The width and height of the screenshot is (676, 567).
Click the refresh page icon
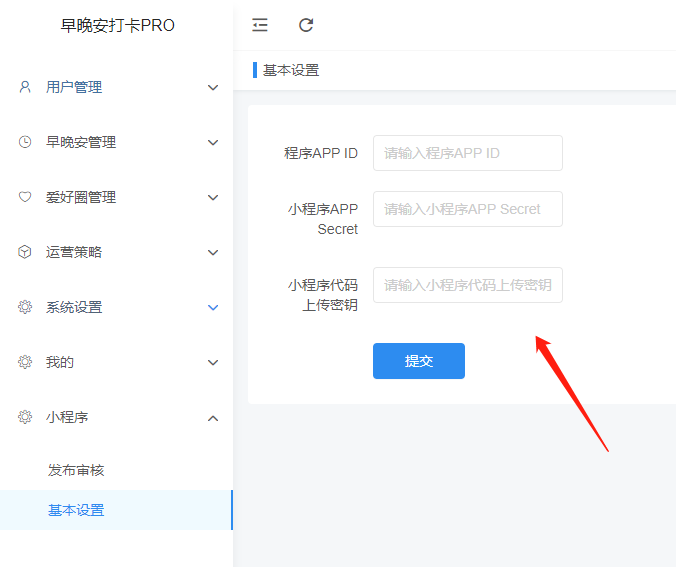pyautogui.click(x=306, y=25)
